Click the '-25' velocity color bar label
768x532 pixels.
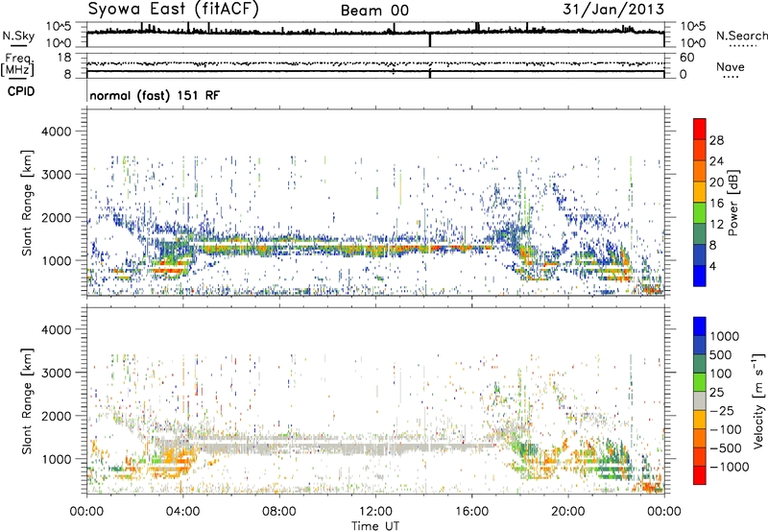tap(722, 410)
